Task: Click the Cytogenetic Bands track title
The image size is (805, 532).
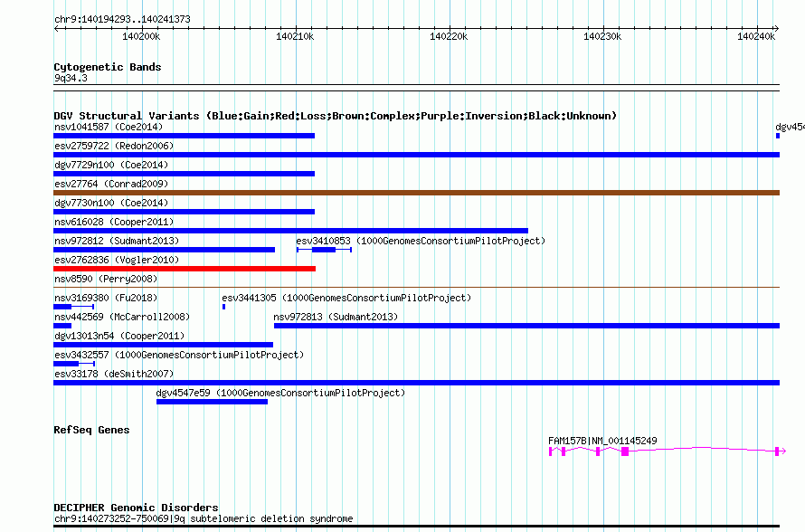Action: 108,67
